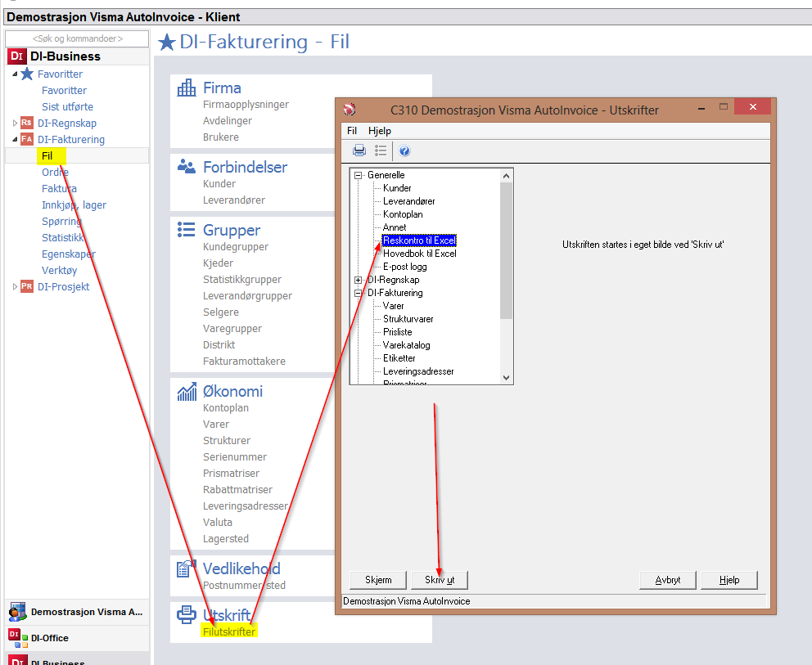Select E-post logg in tree
Viewport: 812px width, 665px height.
[x=405, y=267]
